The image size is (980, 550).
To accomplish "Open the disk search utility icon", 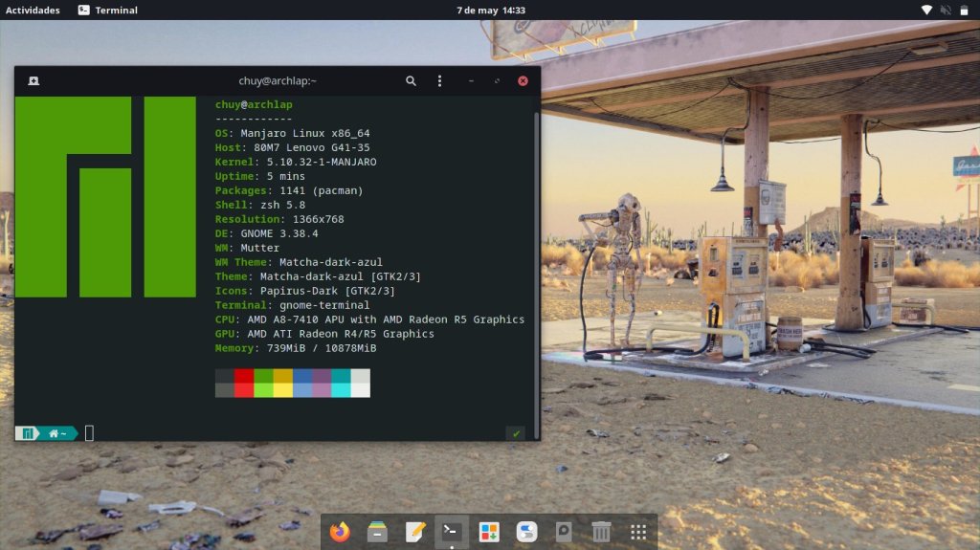I will click(x=564, y=532).
